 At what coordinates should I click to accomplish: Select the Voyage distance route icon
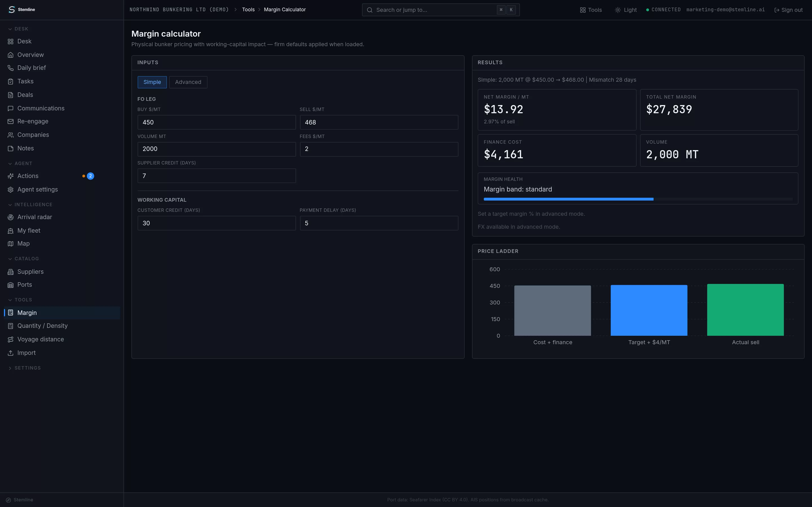click(10, 339)
